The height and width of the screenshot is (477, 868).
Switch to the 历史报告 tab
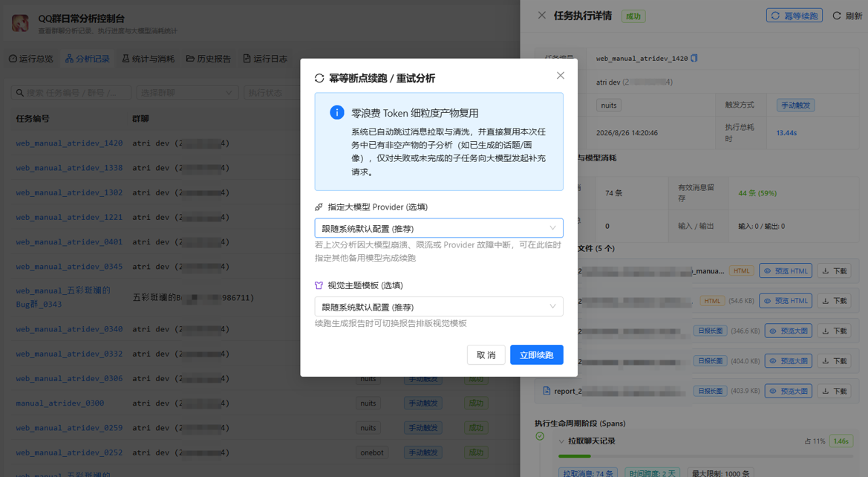pyautogui.click(x=209, y=59)
